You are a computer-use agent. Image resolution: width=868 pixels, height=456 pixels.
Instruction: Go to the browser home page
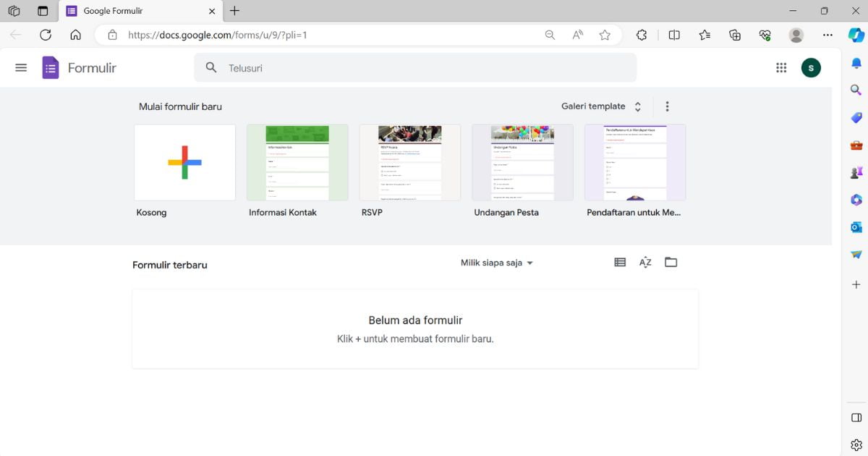75,35
